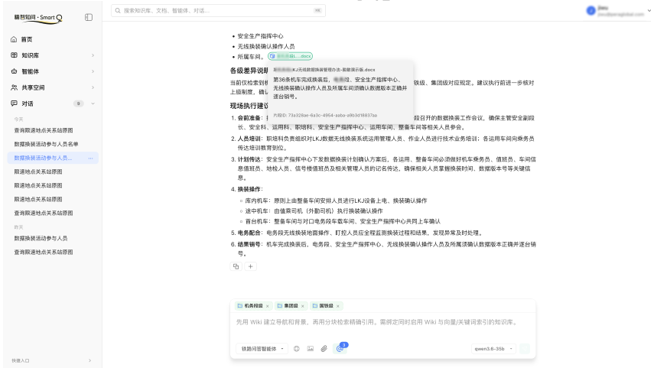Click the send message button
651x372 pixels.
(525, 349)
